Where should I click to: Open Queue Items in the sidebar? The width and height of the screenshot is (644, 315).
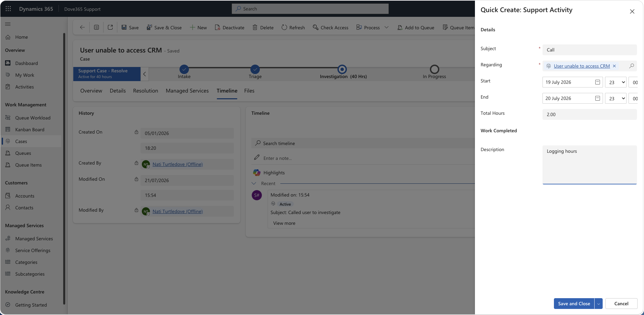[x=32, y=165]
